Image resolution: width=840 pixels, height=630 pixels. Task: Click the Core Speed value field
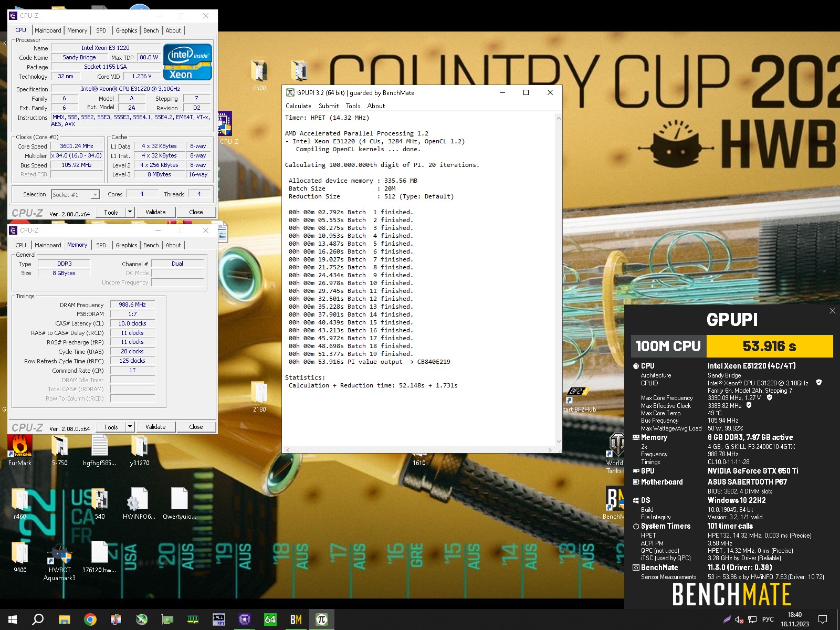pyautogui.click(x=77, y=146)
